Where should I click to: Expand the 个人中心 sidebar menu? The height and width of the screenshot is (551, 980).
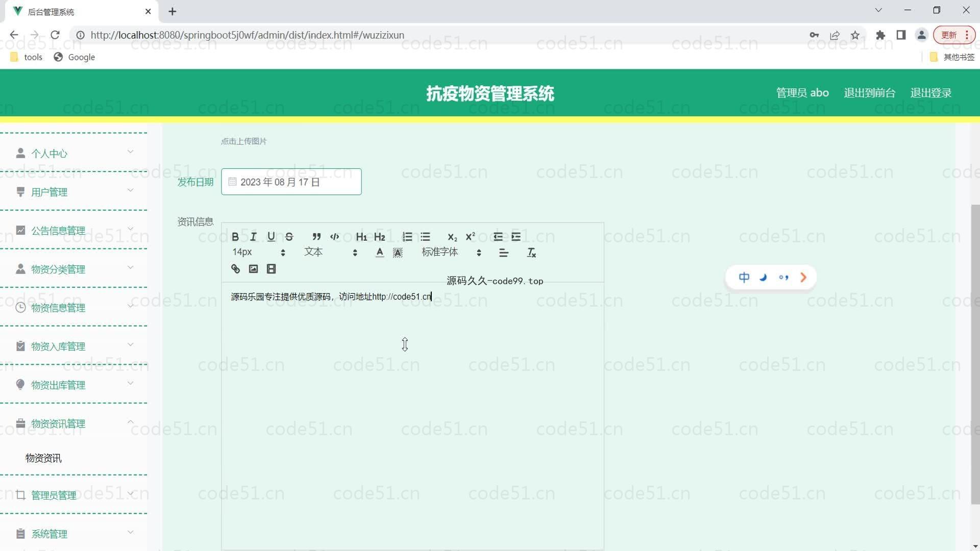pyautogui.click(x=74, y=154)
